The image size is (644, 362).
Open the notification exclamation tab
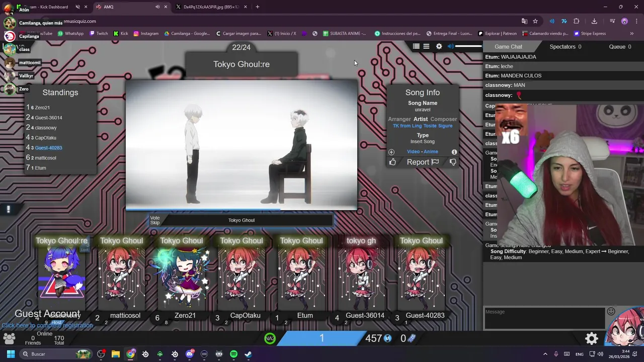(8, 210)
